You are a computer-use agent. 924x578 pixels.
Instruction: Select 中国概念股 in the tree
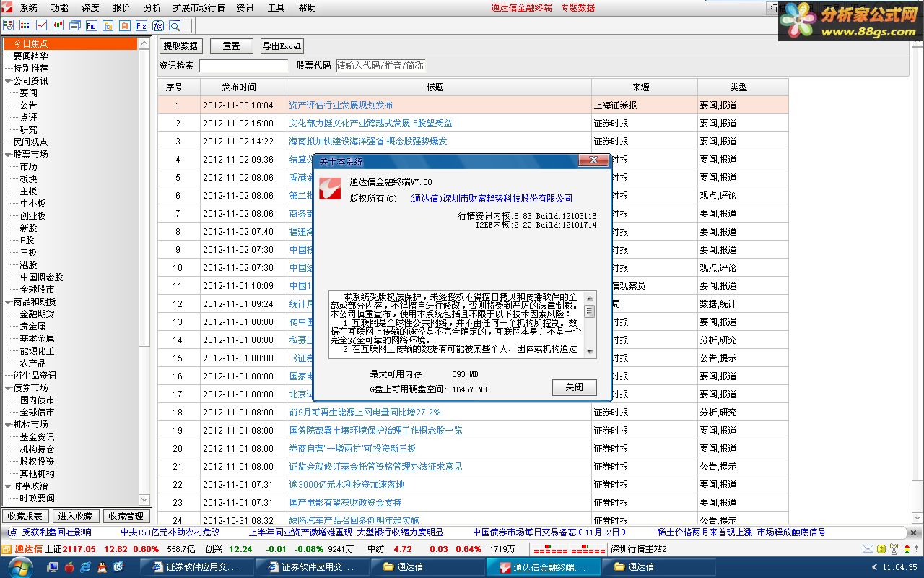pyautogui.click(x=41, y=277)
